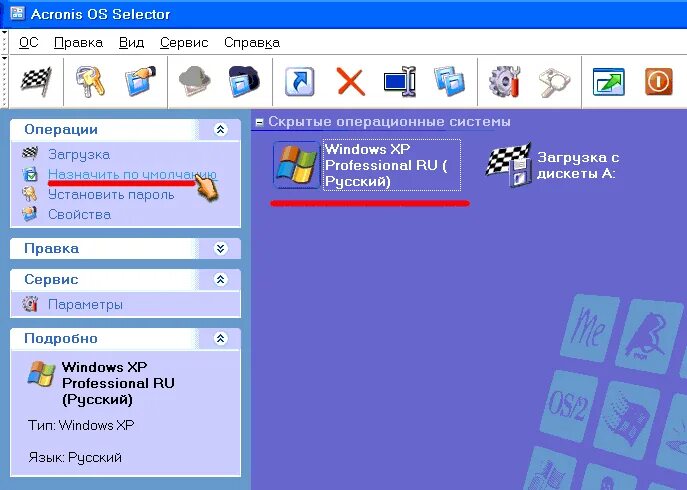This screenshot has width=687, height=490.
Task: Click the checkered flag boot icon in toolbar
Action: pos(36,81)
